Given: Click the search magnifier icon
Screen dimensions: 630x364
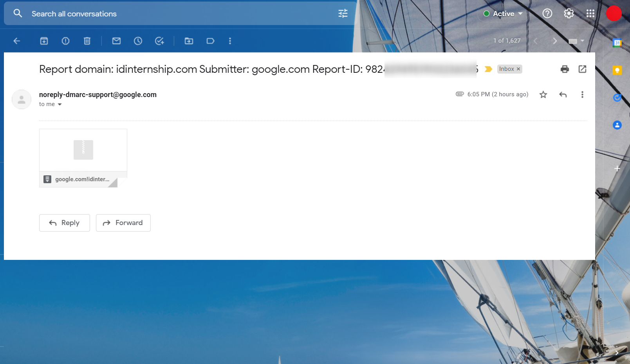Looking at the screenshot, I should [18, 13].
